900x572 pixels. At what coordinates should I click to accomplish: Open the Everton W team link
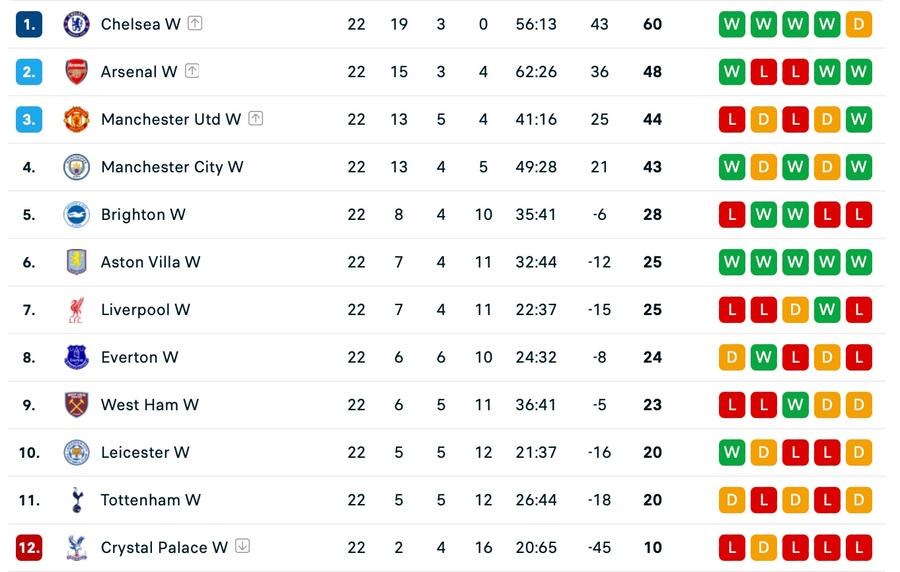(139, 357)
